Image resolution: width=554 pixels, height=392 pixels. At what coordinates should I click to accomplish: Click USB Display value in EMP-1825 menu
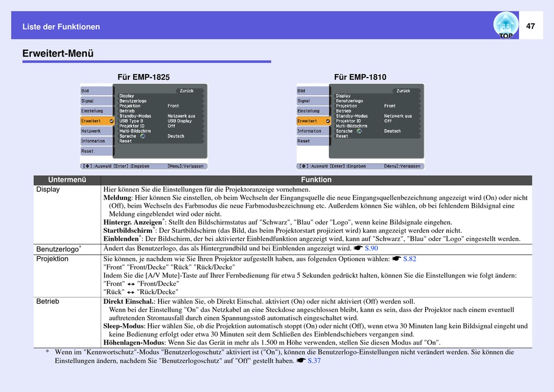[x=180, y=121]
